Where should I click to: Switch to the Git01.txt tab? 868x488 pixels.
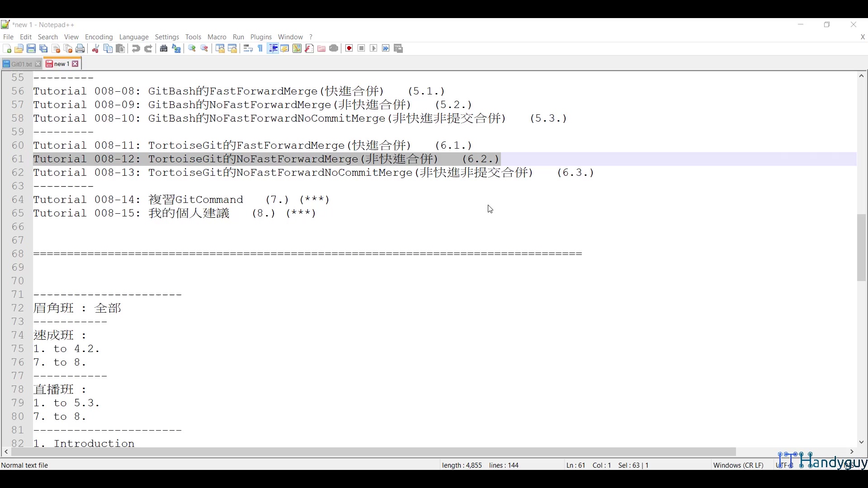tap(21, 64)
